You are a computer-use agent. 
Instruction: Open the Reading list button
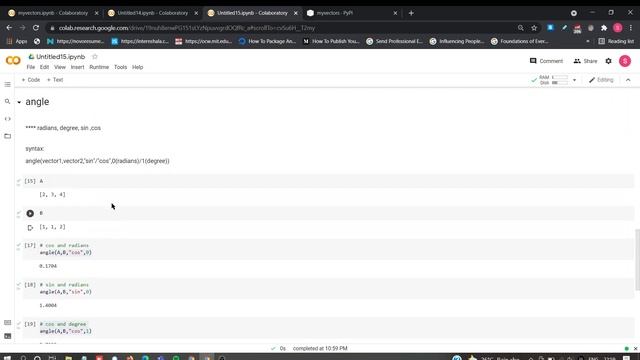click(616, 41)
